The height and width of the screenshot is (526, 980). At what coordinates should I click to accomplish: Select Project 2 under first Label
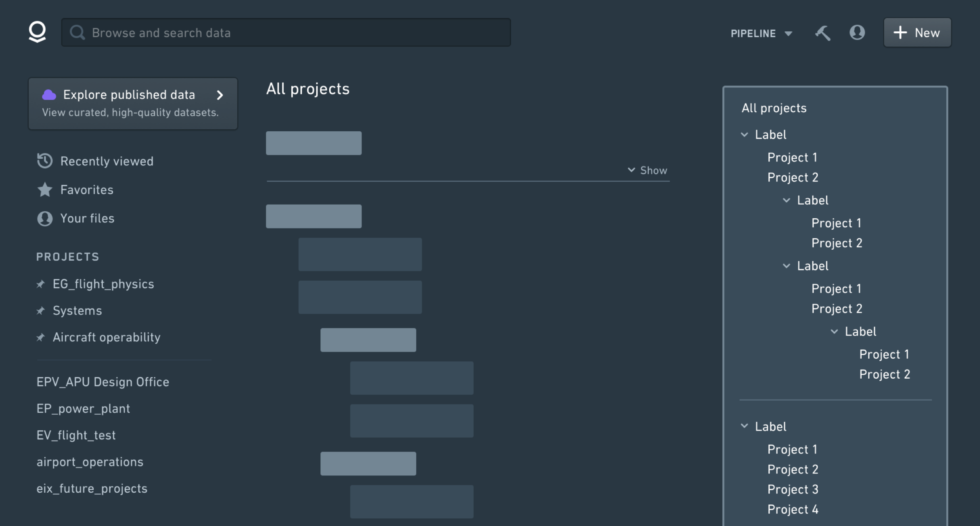(x=793, y=178)
